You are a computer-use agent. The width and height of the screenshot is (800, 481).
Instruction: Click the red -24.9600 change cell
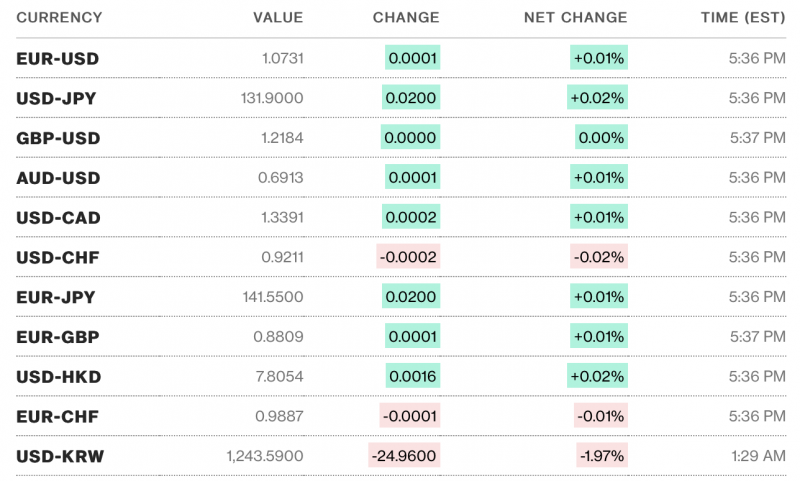(405, 456)
